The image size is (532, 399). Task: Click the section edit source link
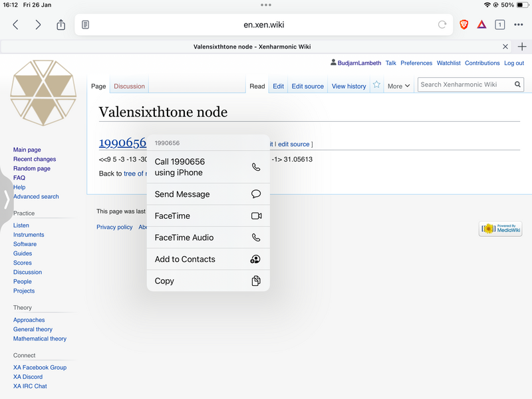pos(294,144)
